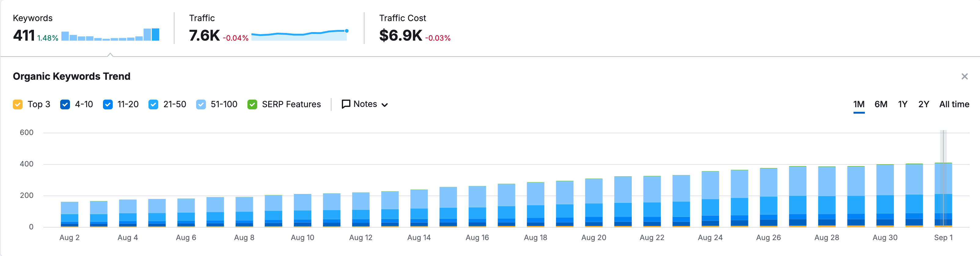Select the 1M time range tab
980x256 pixels.
point(859,104)
